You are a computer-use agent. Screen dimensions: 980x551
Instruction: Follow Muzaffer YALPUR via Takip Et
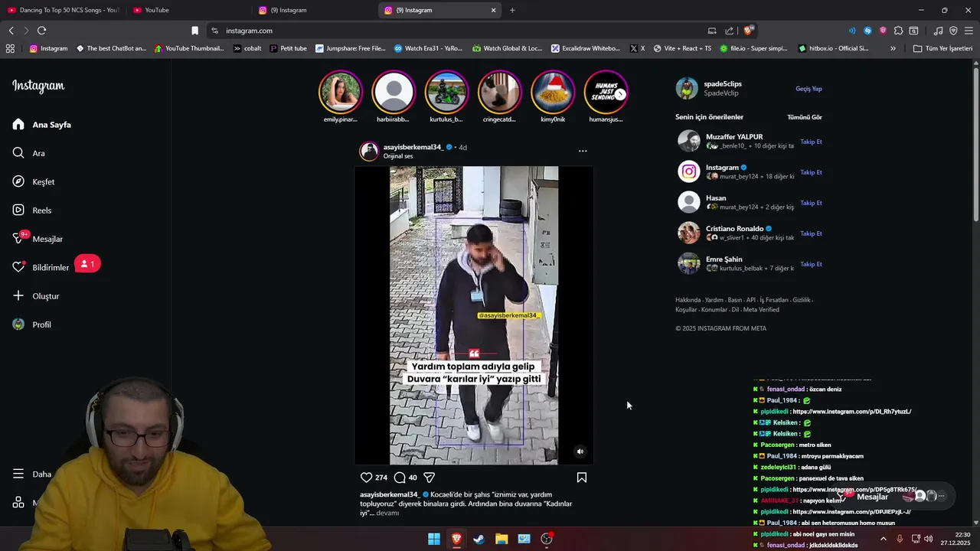811,142
